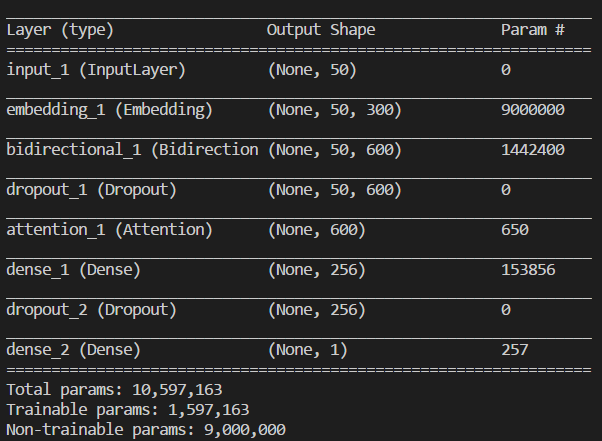Screen dimensions: 602x441
Task: Click the dropout_2 (Dropout) layer name
Action: click(92, 310)
